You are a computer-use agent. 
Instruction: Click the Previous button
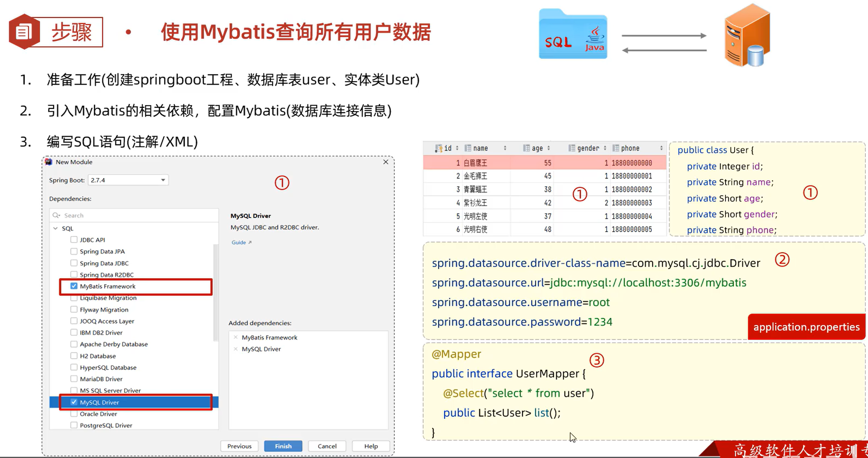(x=239, y=446)
